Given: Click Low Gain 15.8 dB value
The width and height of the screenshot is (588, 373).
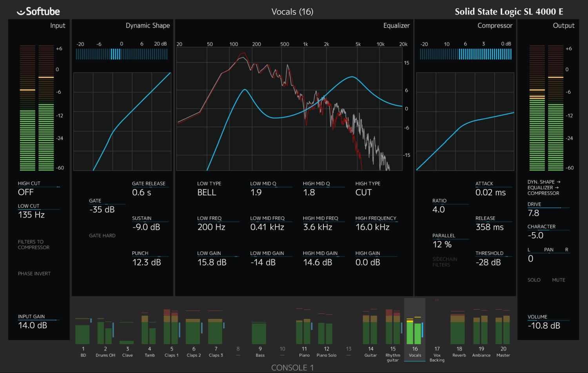Looking at the screenshot, I should 212,262.
